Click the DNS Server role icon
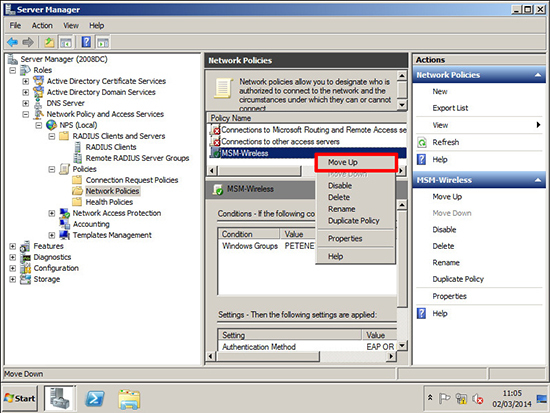 click(38, 103)
